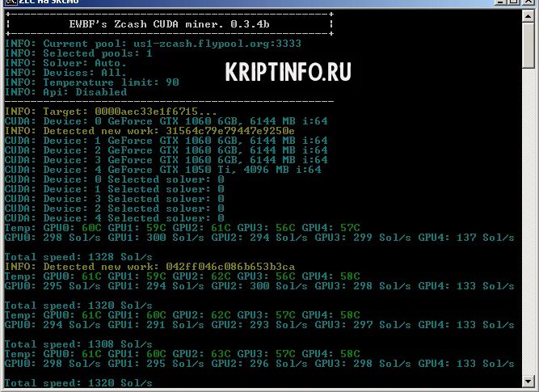Click the 'Temperature limit: 90' line
The height and width of the screenshot is (392, 539).
[x=92, y=82]
